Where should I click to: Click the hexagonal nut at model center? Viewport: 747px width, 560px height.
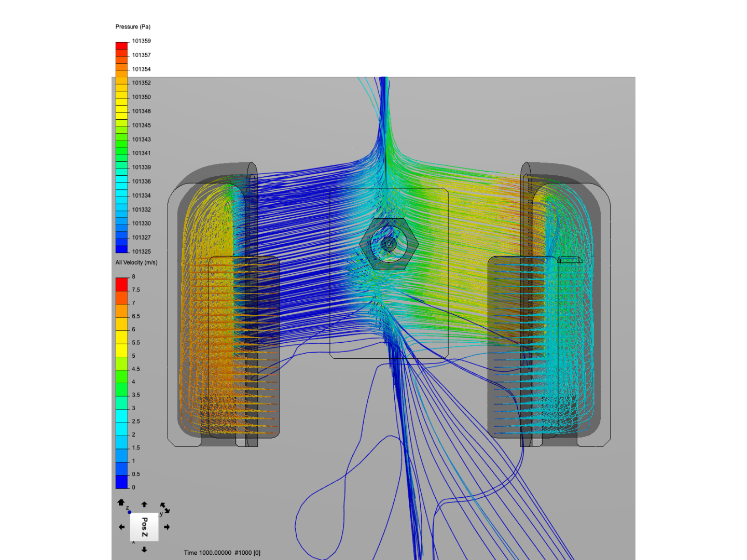click(x=389, y=244)
